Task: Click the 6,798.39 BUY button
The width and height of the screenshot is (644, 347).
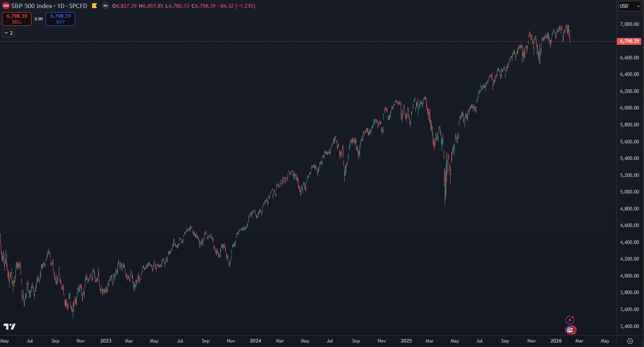Action: coord(60,19)
